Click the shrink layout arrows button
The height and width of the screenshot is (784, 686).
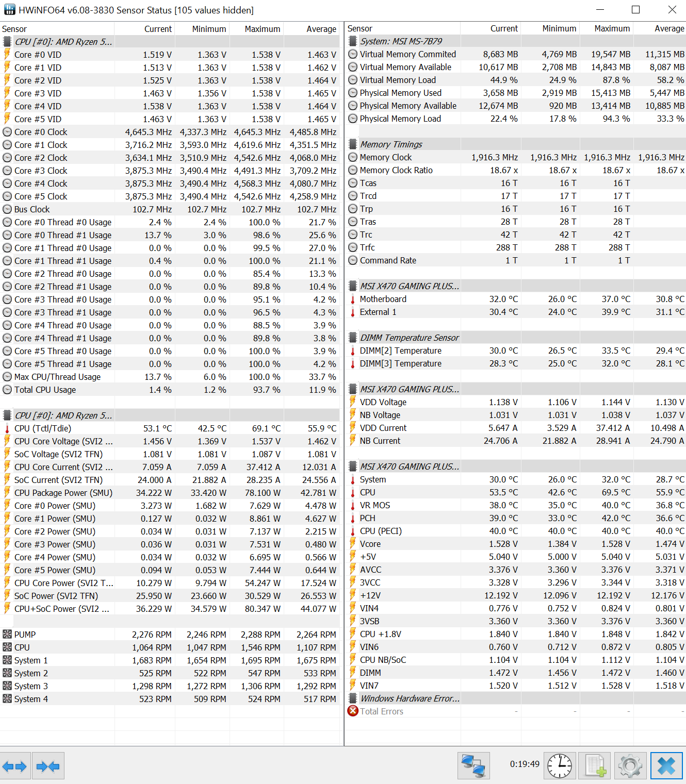pyautogui.click(x=48, y=766)
